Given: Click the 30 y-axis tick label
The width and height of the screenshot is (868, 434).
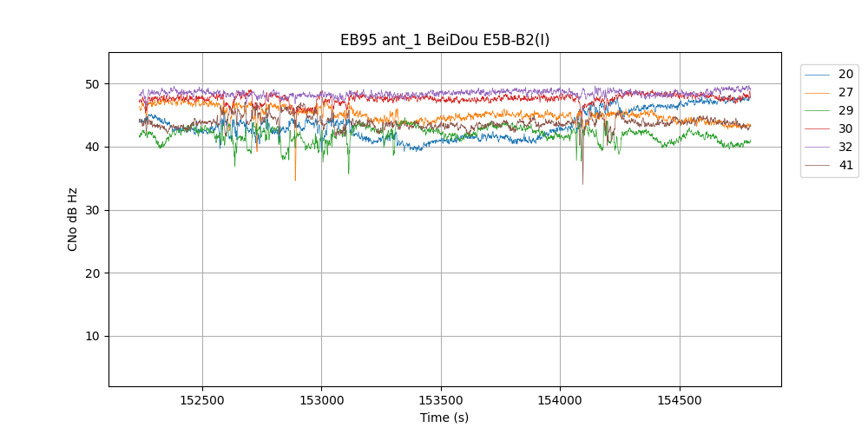Looking at the screenshot, I should click(92, 210).
